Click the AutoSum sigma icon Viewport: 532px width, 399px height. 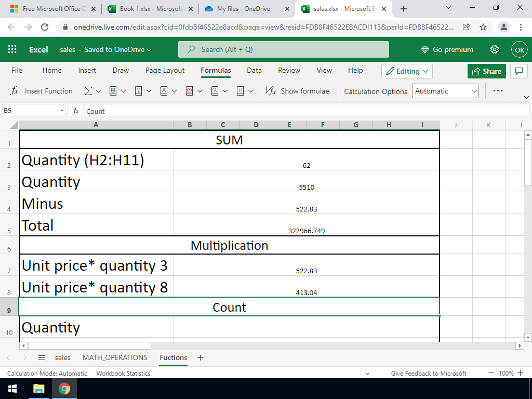(x=88, y=91)
